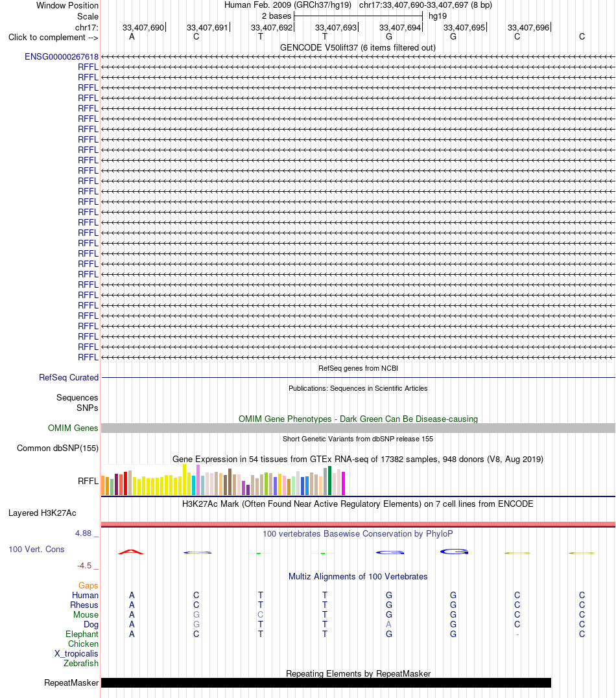The width and height of the screenshot is (616, 698).
Task: Click the gray C in the Mouse row
Action: [x=261, y=615]
